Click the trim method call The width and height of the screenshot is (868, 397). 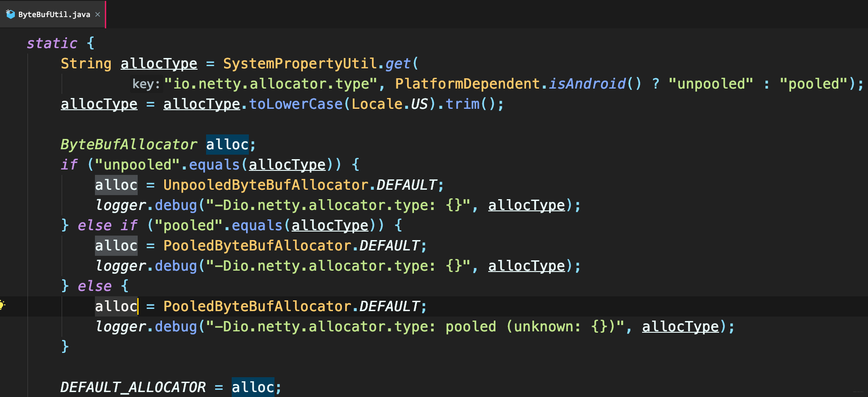(x=462, y=104)
